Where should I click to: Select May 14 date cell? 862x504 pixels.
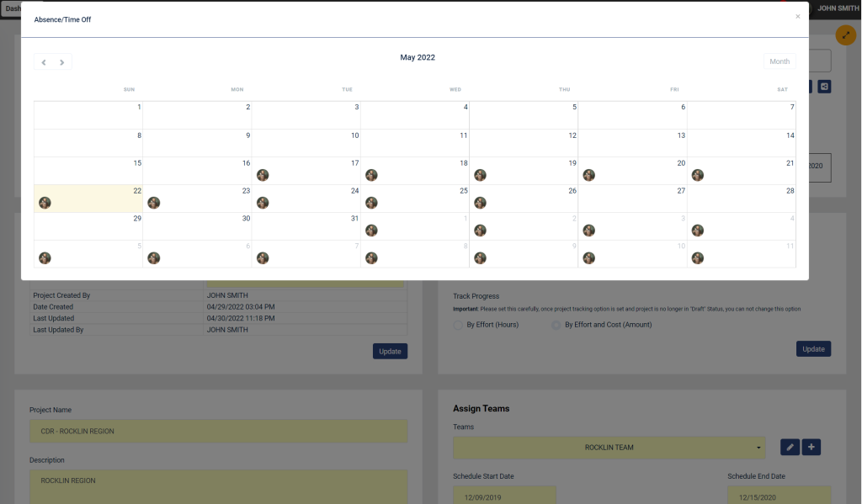click(x=741, y=143)
